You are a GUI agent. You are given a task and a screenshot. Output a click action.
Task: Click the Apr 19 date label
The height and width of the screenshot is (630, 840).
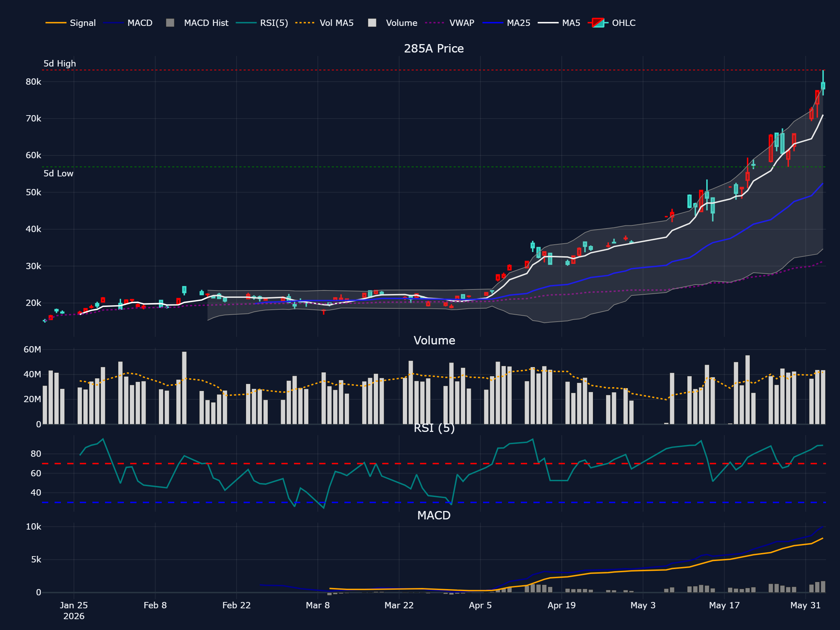click(x=562, y=605)
